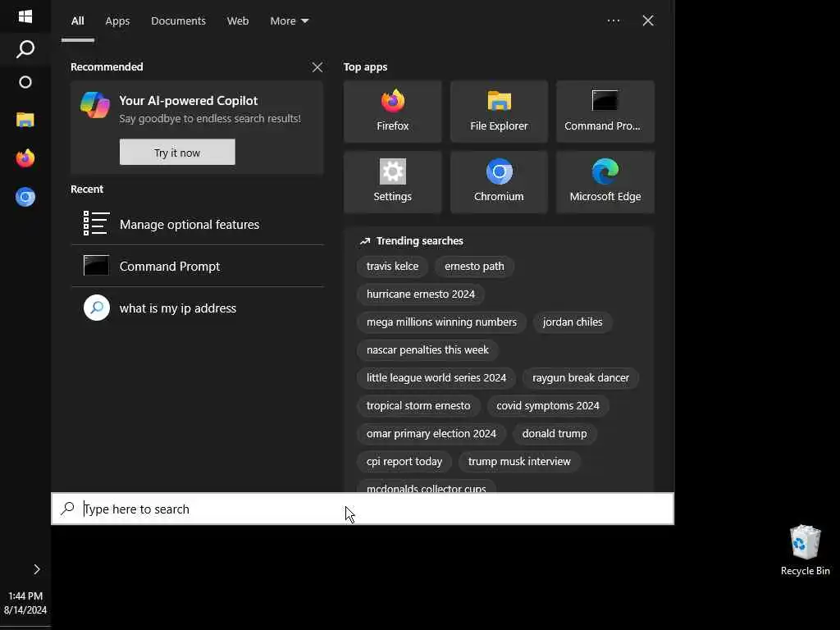Search trending 'trump musk interview'
This screenshot has height=630, width=840.
519,461
